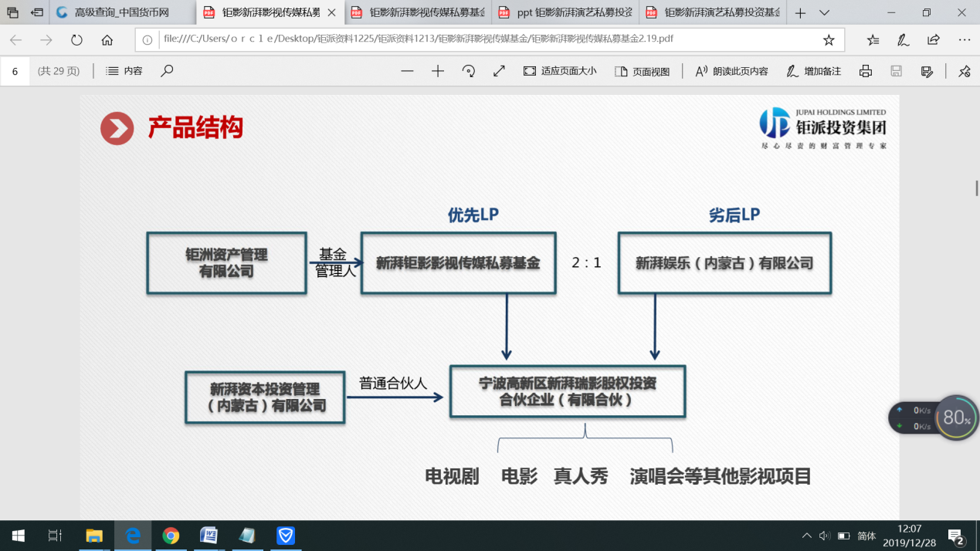The width and height of the screenshot is (980, 551).
Task: Rotate the PDF page
Action: coord(469,71)
